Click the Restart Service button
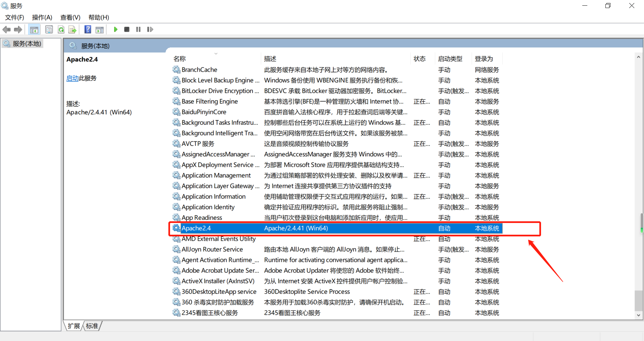This screenshot has width=644, height=341. click(150, 30)
